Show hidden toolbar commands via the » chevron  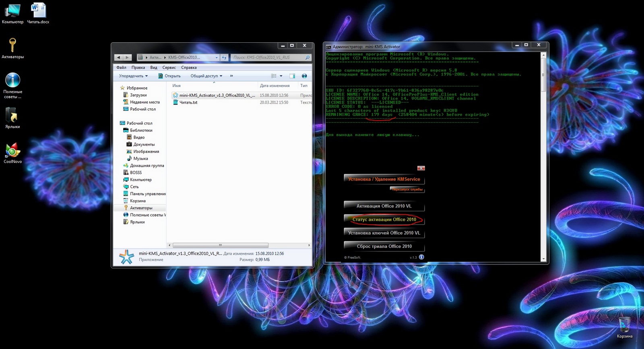tap(231, 76)
